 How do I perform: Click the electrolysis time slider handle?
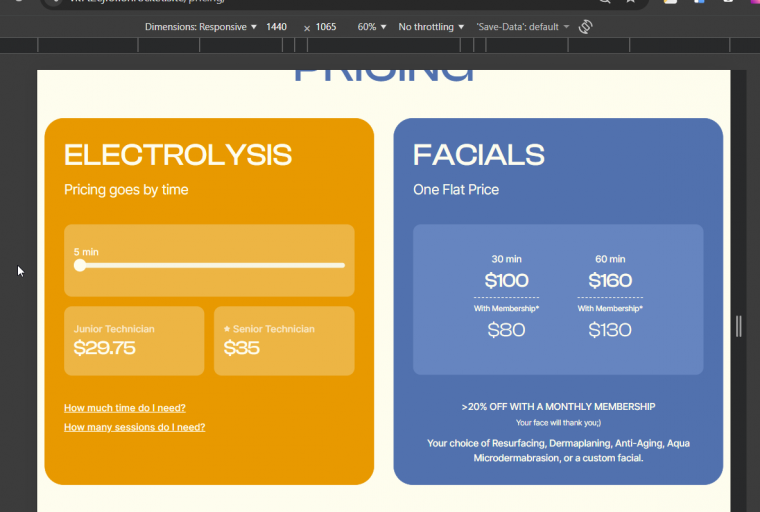(80, 265)
